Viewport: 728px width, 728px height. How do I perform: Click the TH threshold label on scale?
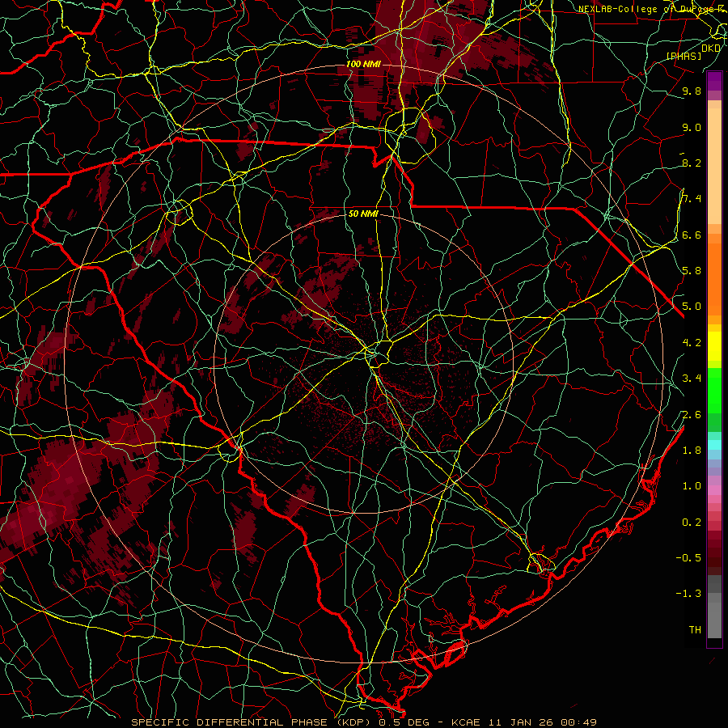[695, 630]
